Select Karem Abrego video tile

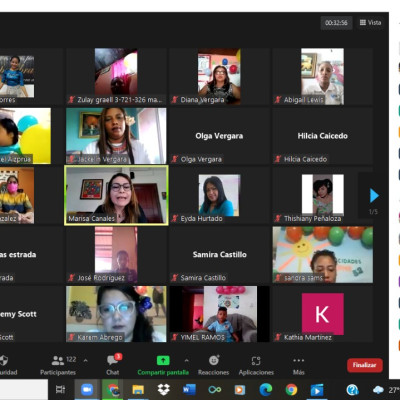[116, 314]
